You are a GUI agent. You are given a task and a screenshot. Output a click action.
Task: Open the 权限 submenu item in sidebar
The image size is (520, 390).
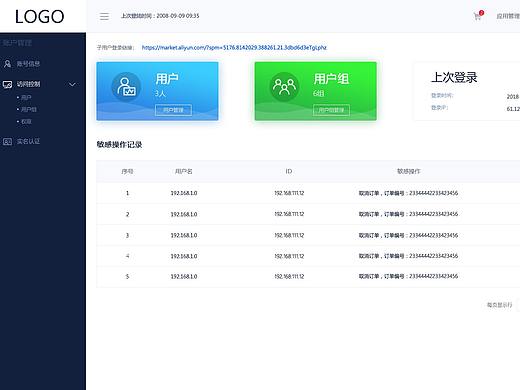point(26,122)
